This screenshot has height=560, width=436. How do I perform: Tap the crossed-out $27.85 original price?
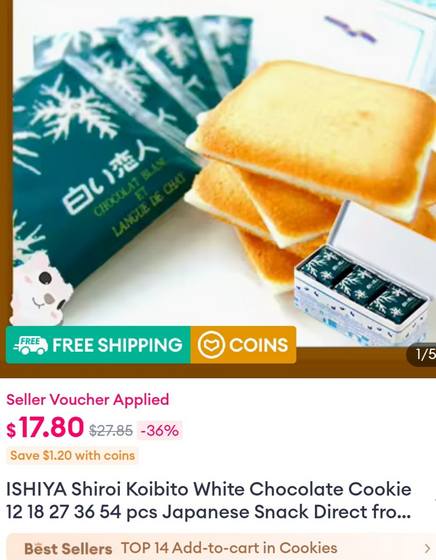tap(111, 431)
